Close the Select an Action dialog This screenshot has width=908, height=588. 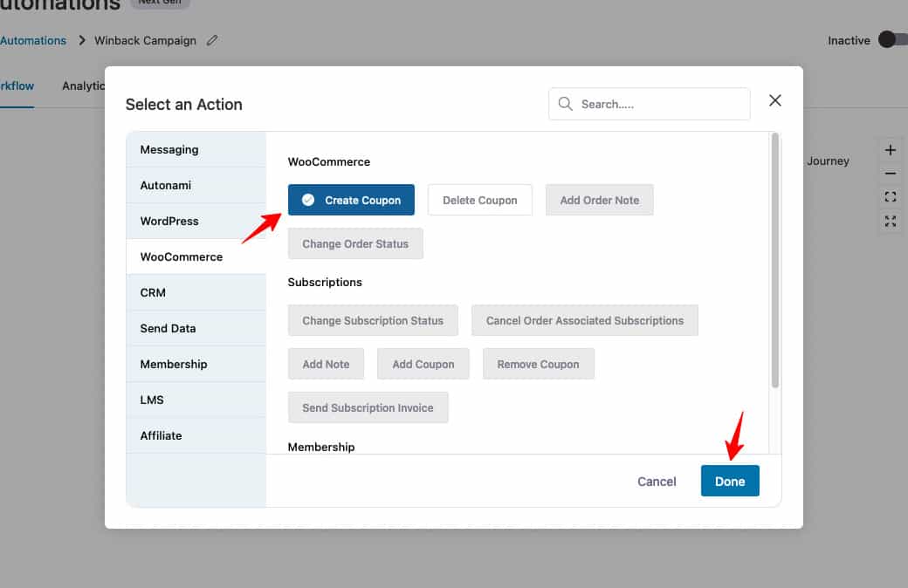click(774, 99)
